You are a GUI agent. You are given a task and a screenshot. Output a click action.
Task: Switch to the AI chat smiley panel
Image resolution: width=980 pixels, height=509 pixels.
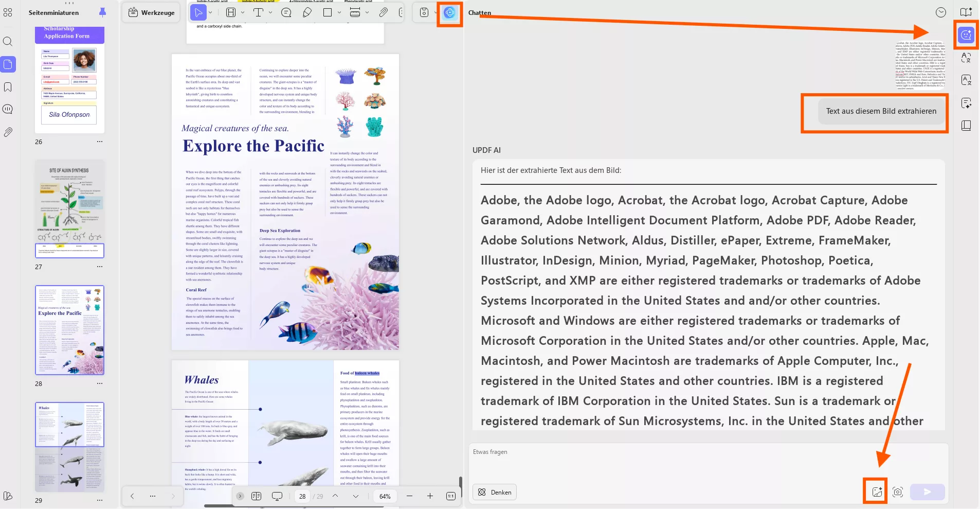[966, 35]
